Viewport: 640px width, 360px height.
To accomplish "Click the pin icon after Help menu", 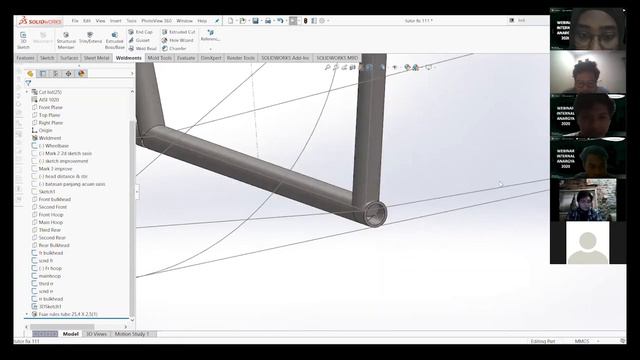I will (217, 20).
